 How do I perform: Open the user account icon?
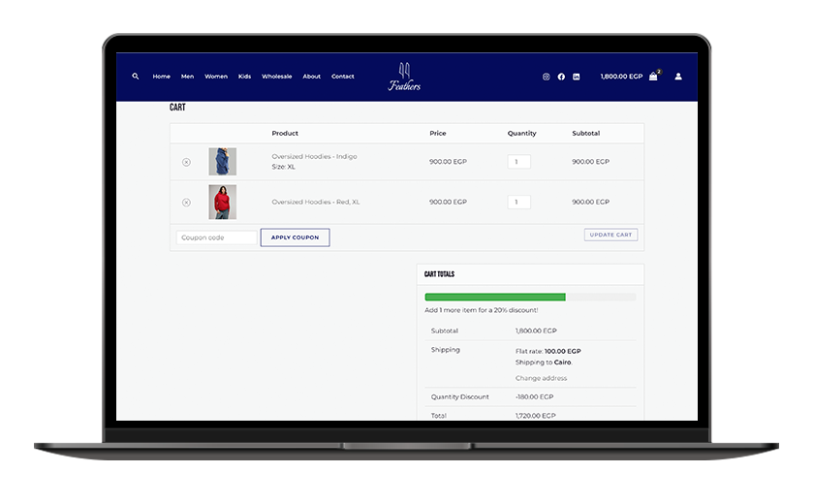point(678,77)
